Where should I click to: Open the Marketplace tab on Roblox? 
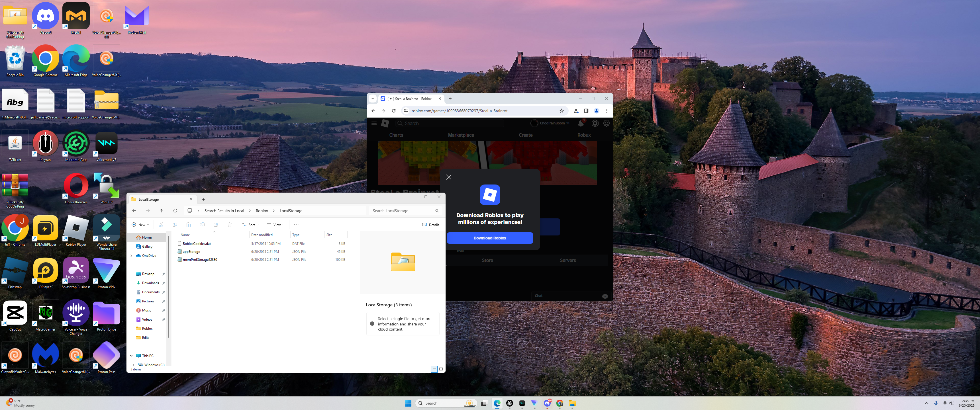point(461,135)
